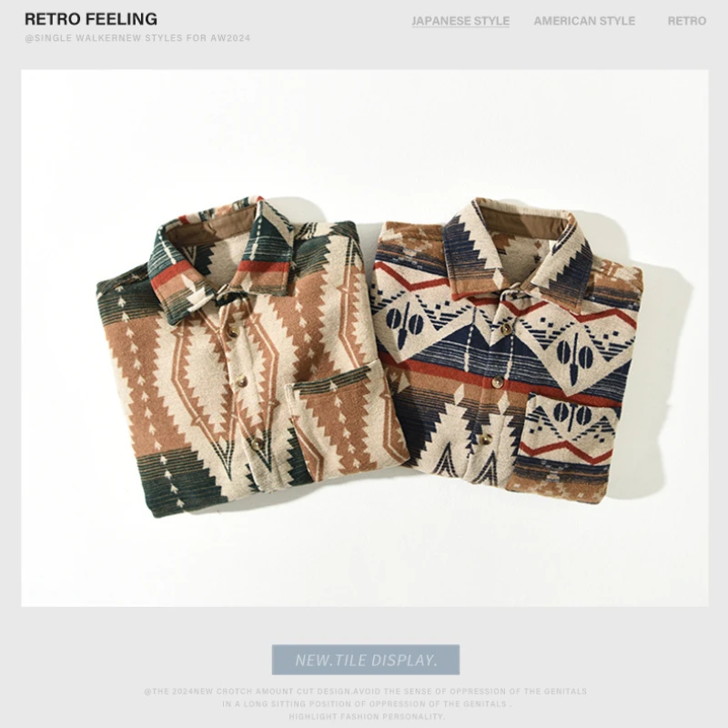Viewport: 728px width, 728px height.
Task: Click the HIGHLIGHT FASHION PERSONALITY line
Action: 367,716
